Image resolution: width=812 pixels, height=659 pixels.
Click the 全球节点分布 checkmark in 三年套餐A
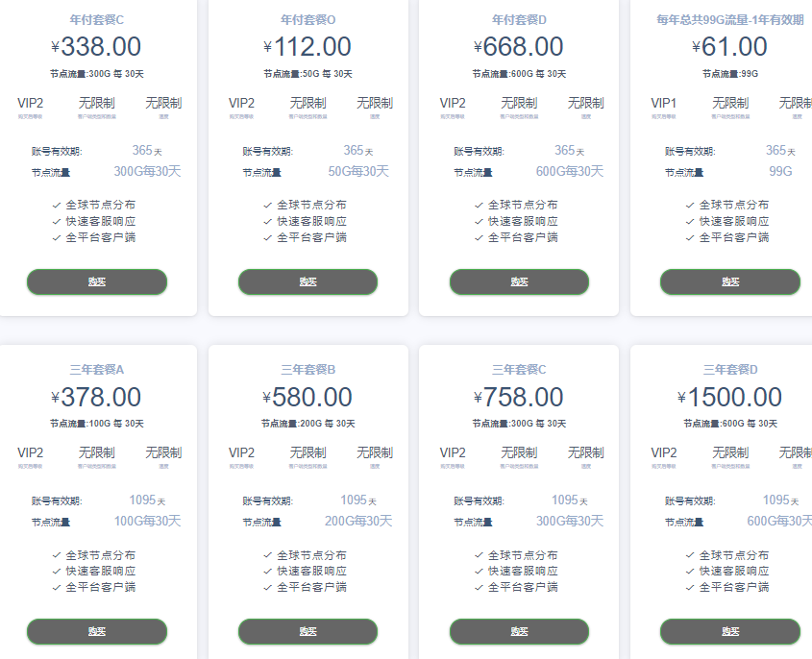(x=57, y=555)
